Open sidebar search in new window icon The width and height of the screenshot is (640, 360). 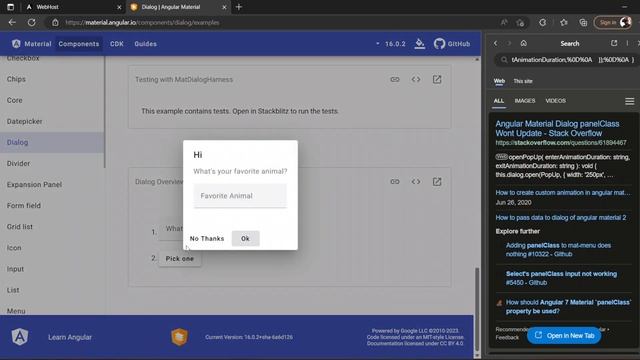click(x=614, y=43)
